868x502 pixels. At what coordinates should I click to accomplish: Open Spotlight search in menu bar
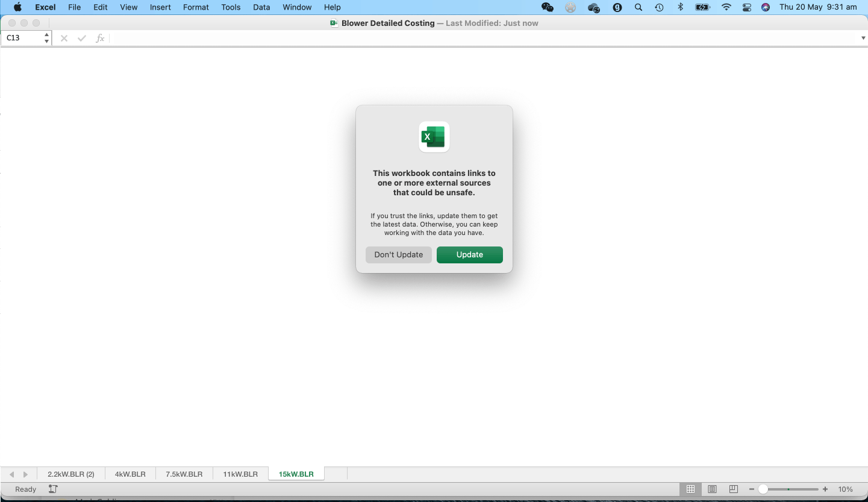[639, 7]
